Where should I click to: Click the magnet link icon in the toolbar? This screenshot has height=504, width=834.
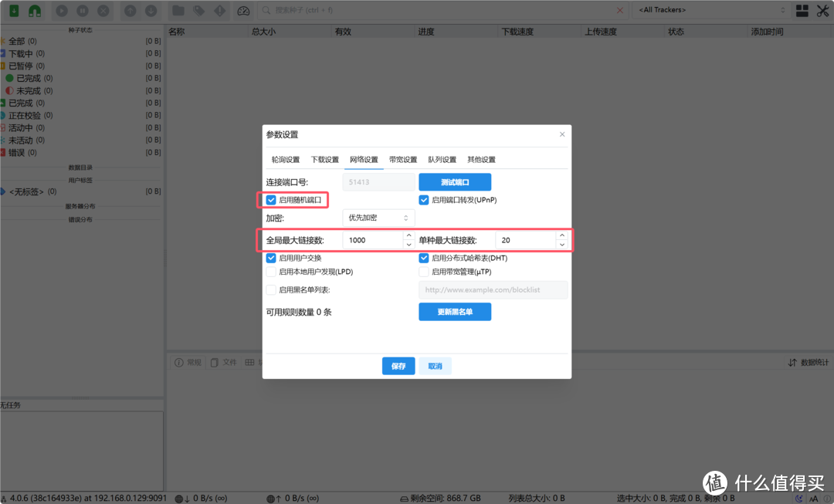[35, 11]
